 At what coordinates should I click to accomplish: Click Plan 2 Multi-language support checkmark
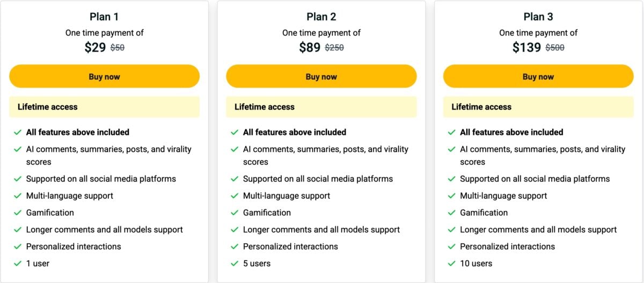tap(235, 196)
